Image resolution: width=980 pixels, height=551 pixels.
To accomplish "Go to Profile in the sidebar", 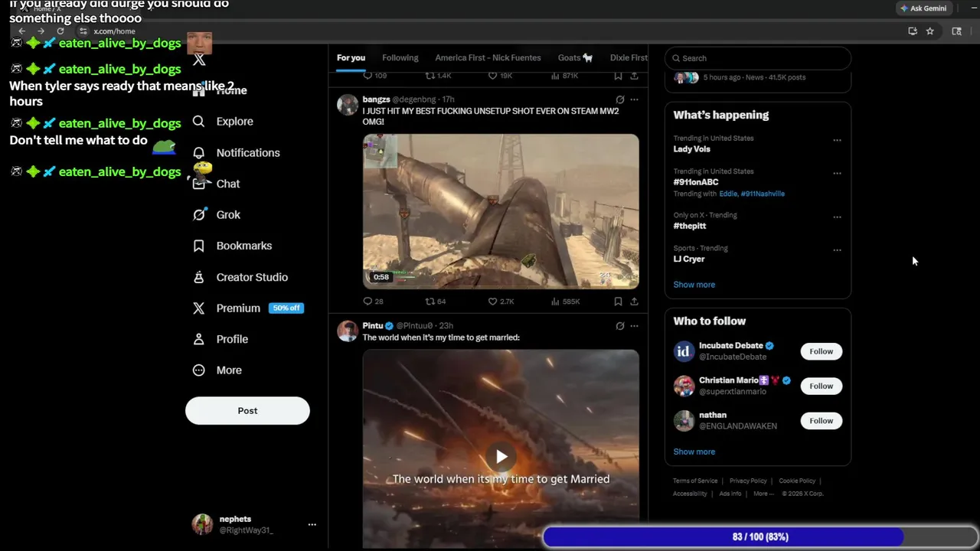I will pos(220,339).
